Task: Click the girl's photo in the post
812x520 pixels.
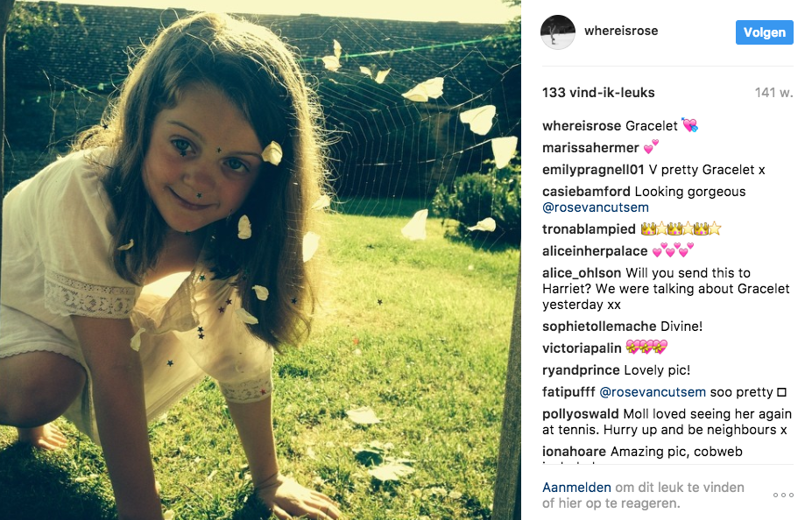Action: [x=260, y=260]
